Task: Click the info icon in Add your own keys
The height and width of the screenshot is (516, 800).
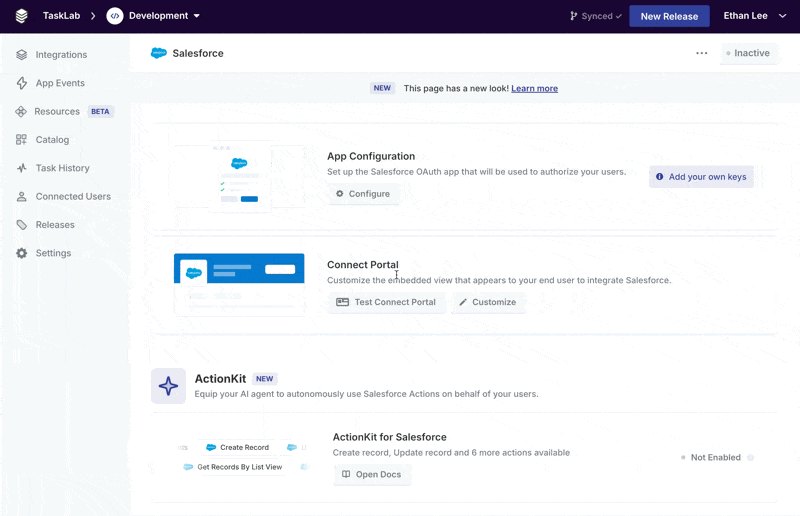Action: coord(660,177)
